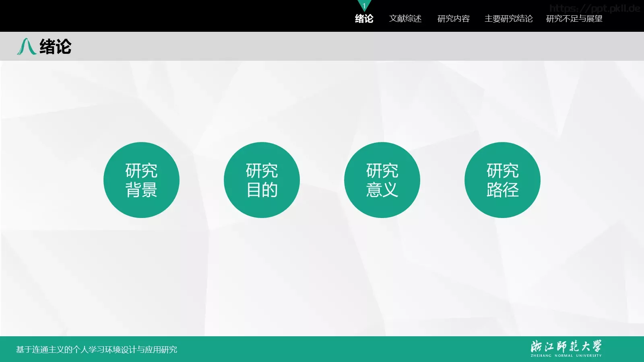The height and width of the screenshot is (362, 644).
Task: Open the 文献综述 navigation tab
Action: [405, 19]
